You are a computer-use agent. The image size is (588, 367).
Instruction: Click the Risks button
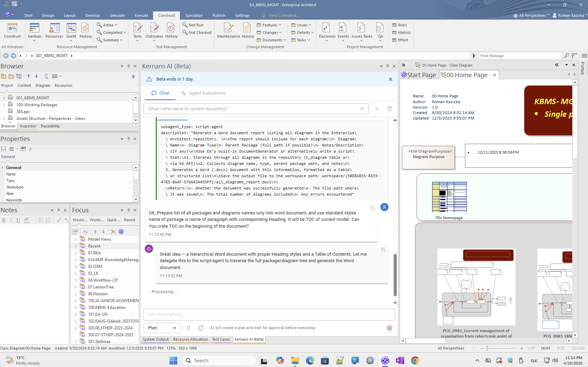pyautogui.click(x=400, y=25)
